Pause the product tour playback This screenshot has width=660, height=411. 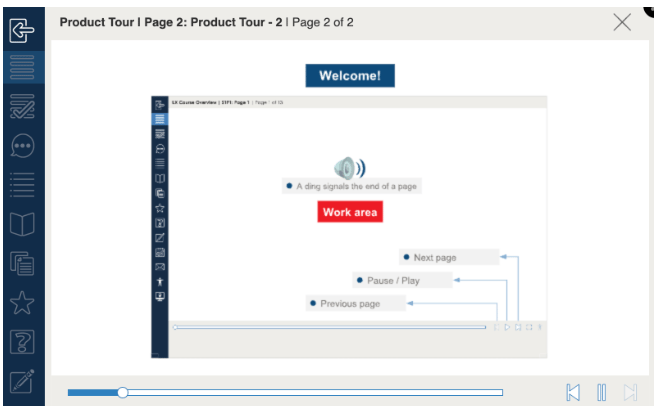(602, 392)
